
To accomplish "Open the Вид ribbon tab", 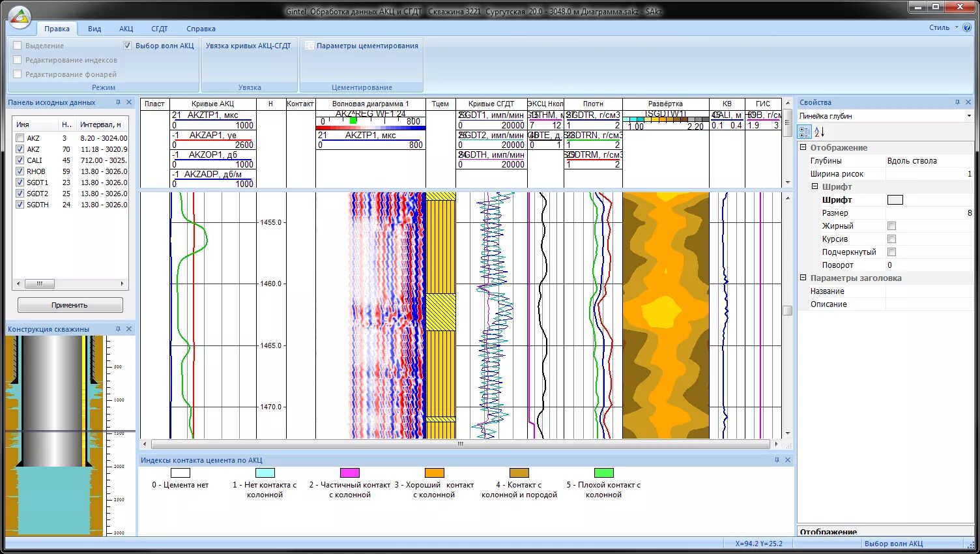I will tap(94, 29).
